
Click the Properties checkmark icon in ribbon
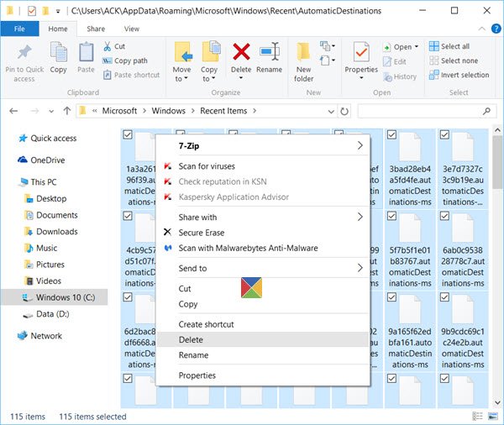coord(361,52)
